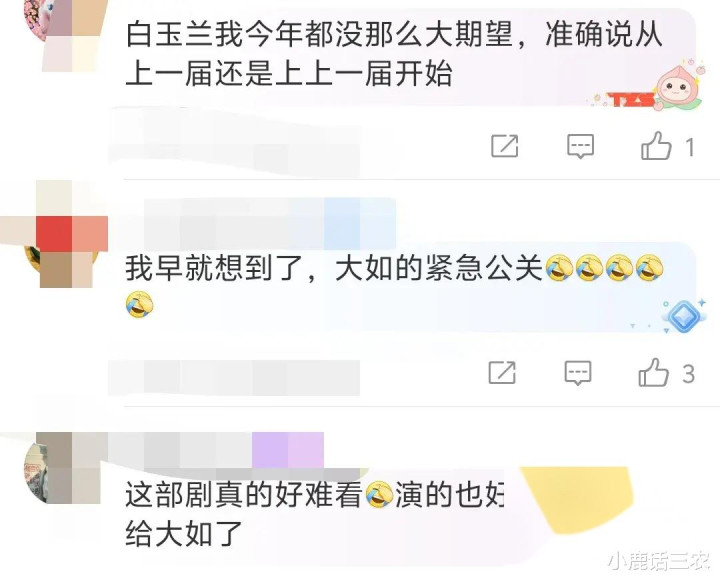Select the comment text starting 白玉兰我今年
Image resolution: width=720 pixels, height=584 pixels.
[394, 54]
